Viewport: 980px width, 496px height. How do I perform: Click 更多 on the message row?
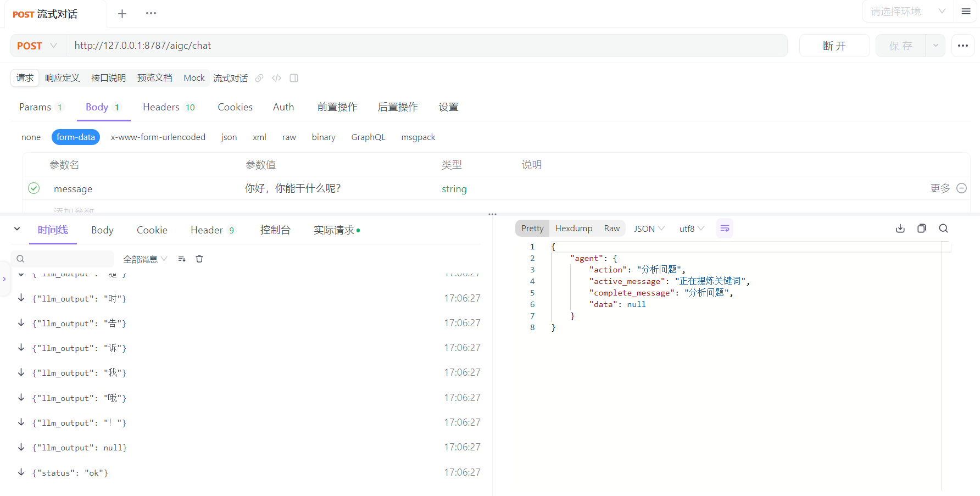940,188
